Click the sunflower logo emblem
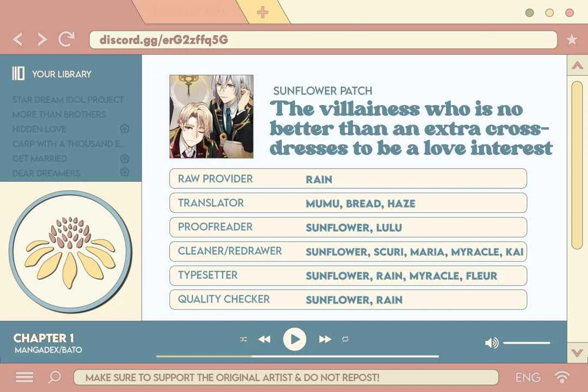 pyautogui.click(x=70, y=252)
